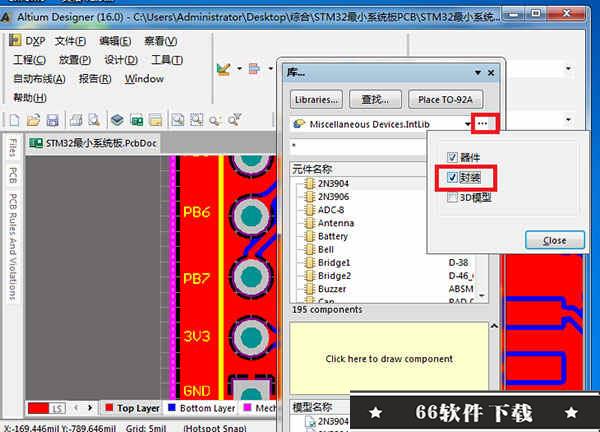600x432 pixels.
Task: Click the orange align tool icon
Action: pyautogui.click(x=254, y=69)
